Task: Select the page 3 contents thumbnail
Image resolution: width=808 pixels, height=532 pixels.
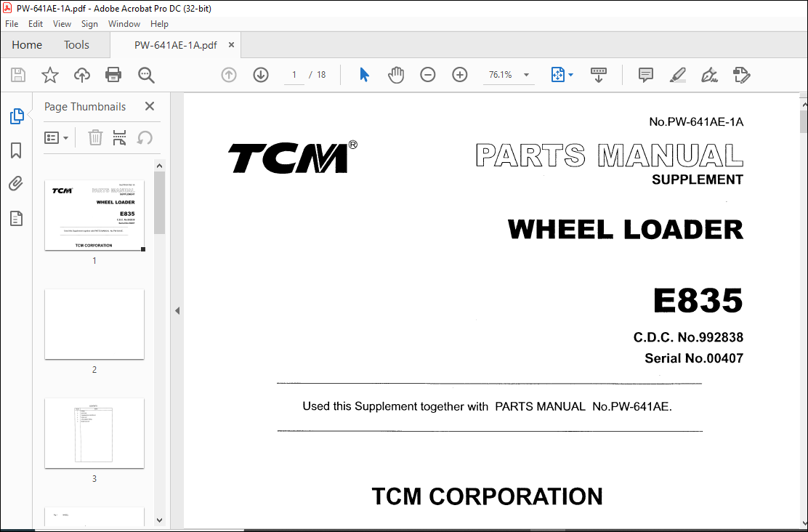Action: (94, 433)
